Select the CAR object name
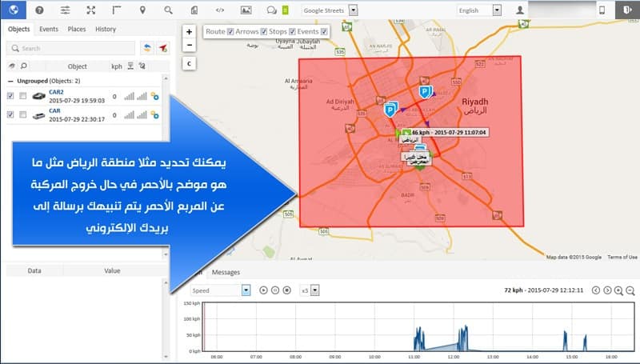Image resolution: width=640 pixels, height=364 pixels. [x=54, y=111]
